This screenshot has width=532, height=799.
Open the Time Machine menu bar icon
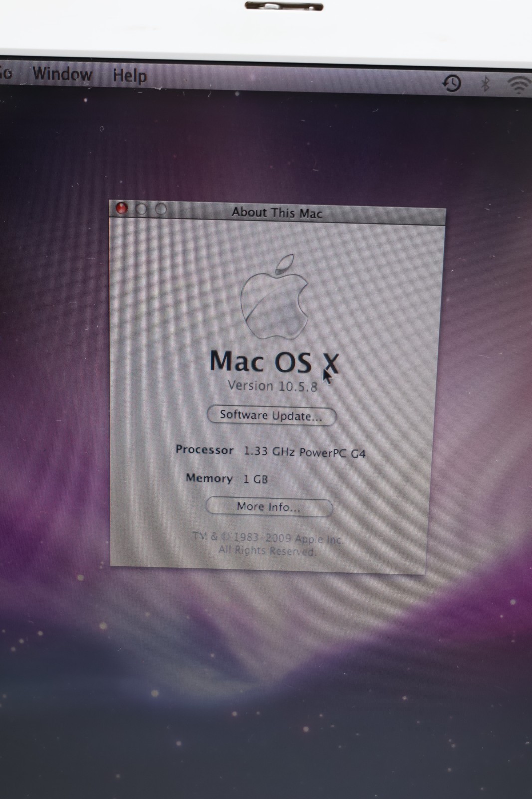pos(452,83)
